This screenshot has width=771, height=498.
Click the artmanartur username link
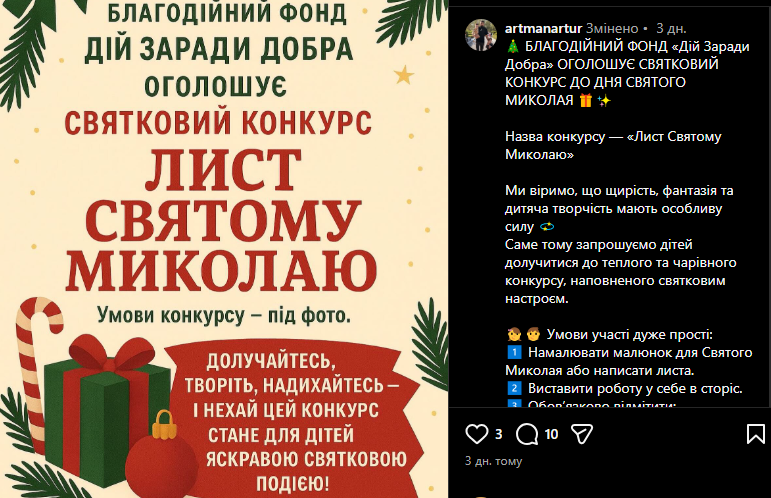(x=543, y=29)
